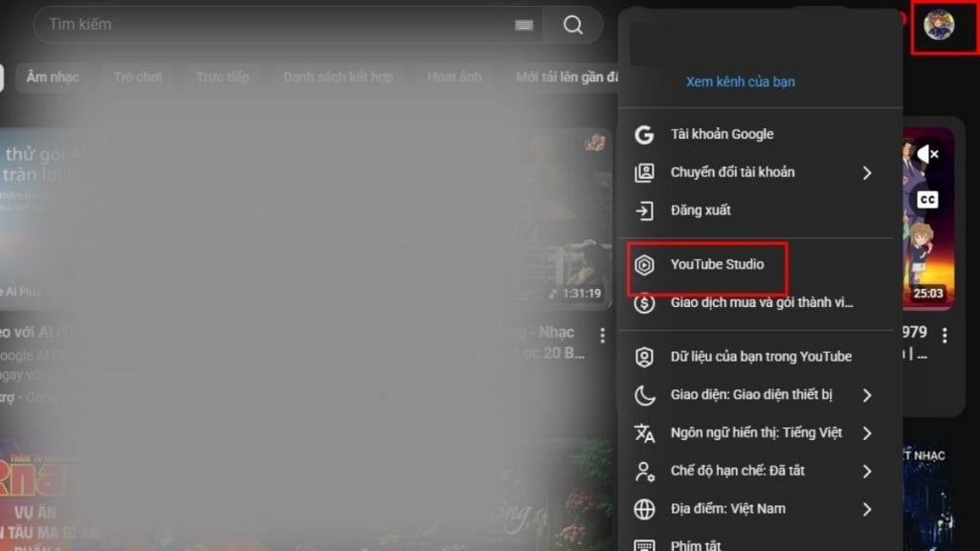This screenshot has height=551, width=980.
Task: Open YouTube Studio from menu
Action: pyautogui.click(x=759, y=264)
